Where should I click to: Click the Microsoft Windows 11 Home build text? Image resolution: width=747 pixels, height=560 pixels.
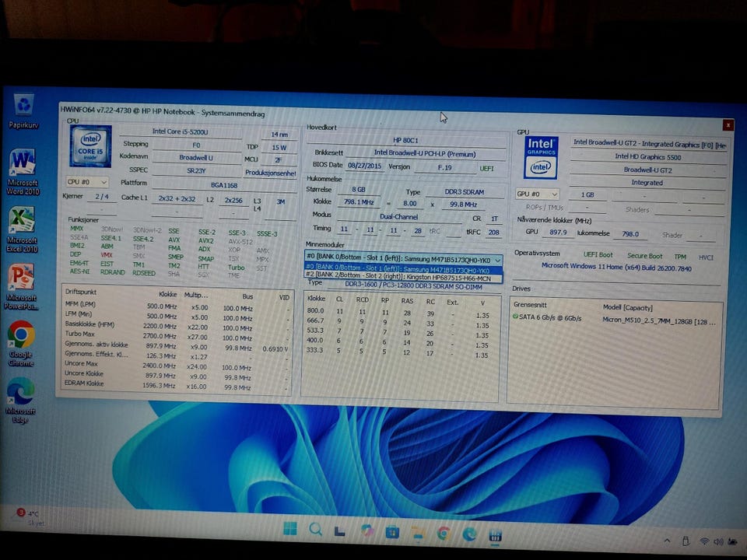pos(616,267)
